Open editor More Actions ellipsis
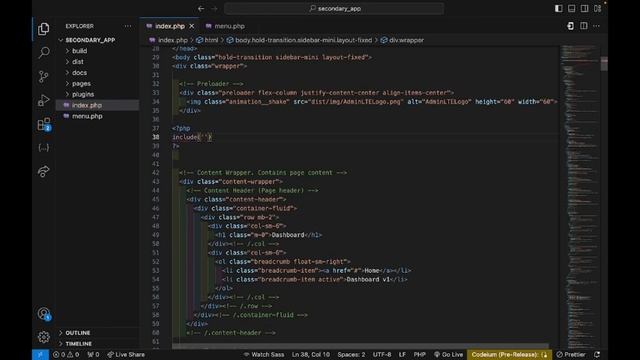The width and height of the screenshot is (640, 360). [596, 26]
